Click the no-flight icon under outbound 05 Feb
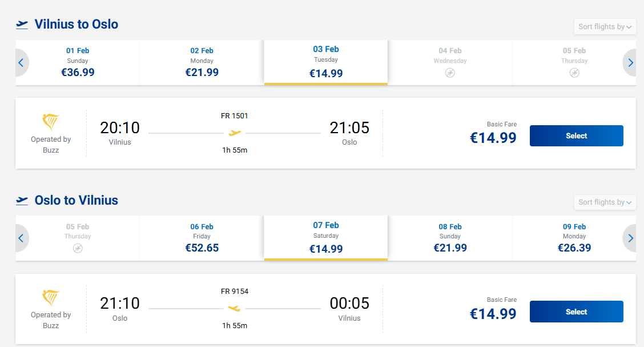The width and height of the screenshot is (644, 347). click(574, 73)
